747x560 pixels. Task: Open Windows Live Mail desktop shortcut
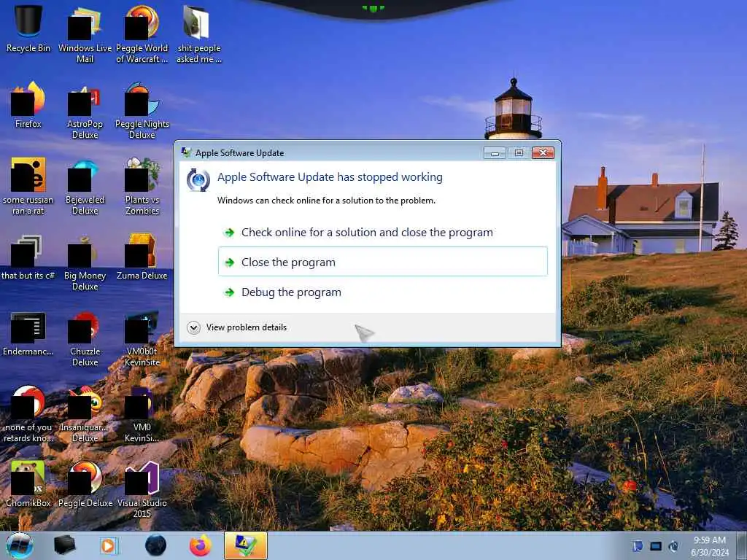85,34
